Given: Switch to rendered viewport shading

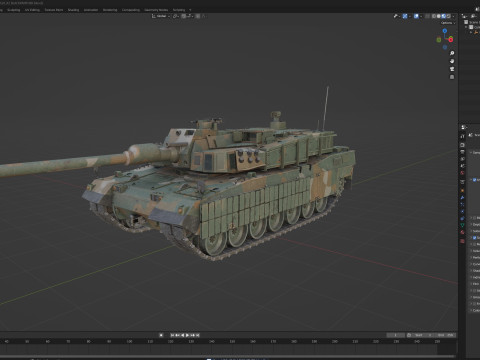Looking at the screenshot, I should click(449, 16).
